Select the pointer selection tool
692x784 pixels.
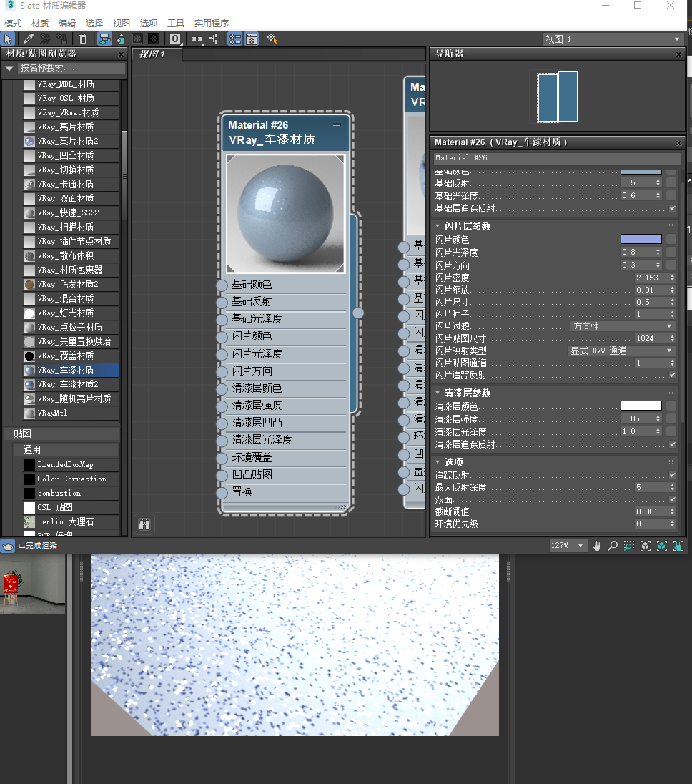coord(9,39)
